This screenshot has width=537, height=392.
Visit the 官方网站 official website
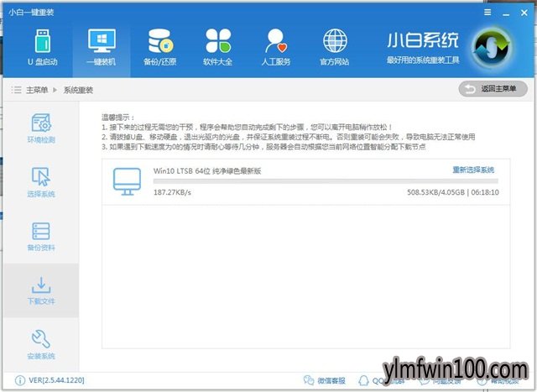pyautogui.click(x=335, y=47)
